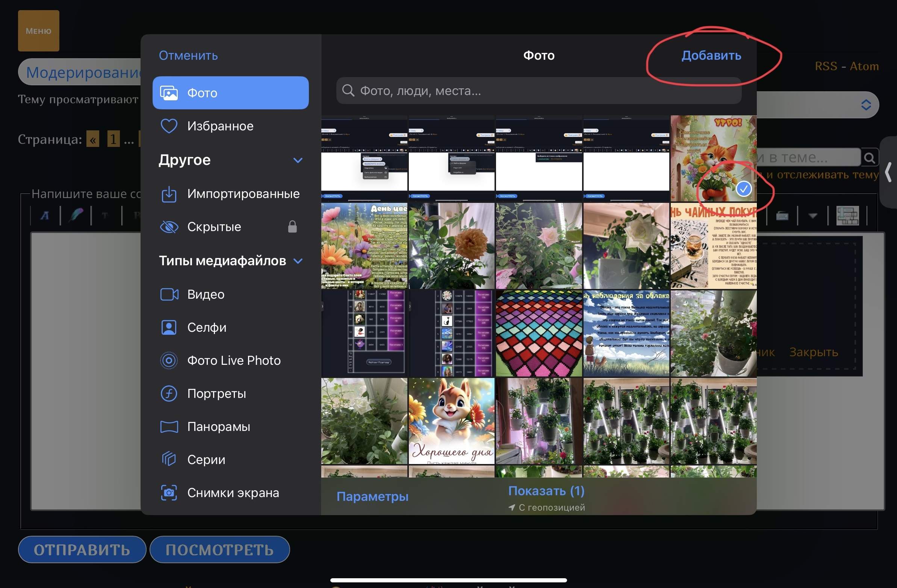Click the crossed-eye icon beside Скрытые
Image resolution: width=897 pixels, height=588 pixels.
[x=169, y=227]
